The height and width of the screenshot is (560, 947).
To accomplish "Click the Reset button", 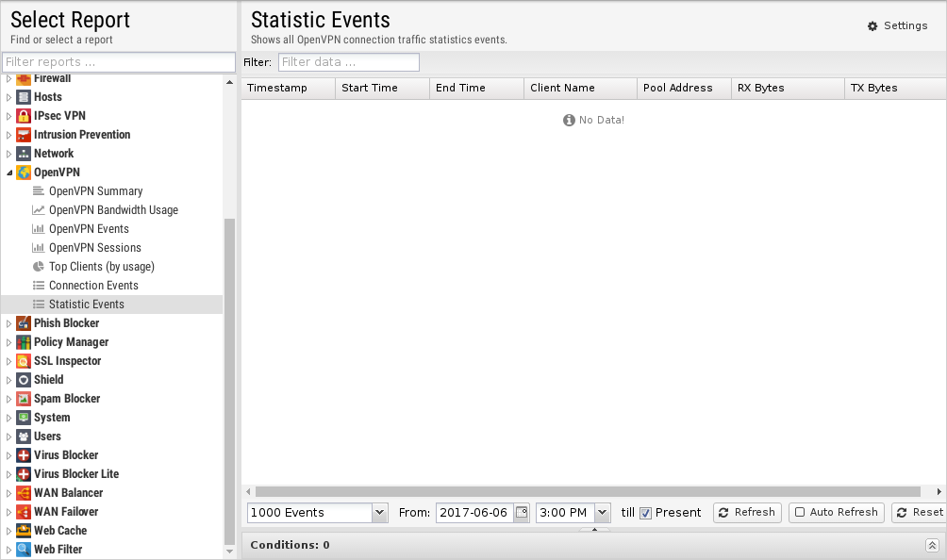I will 920,512.
